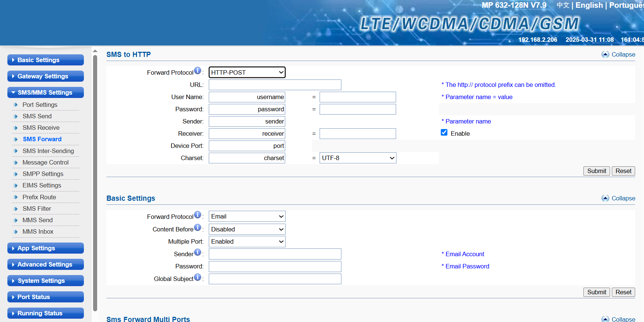Expand the Advanced Settings menu
644x322 pixels.
[45, 264]
